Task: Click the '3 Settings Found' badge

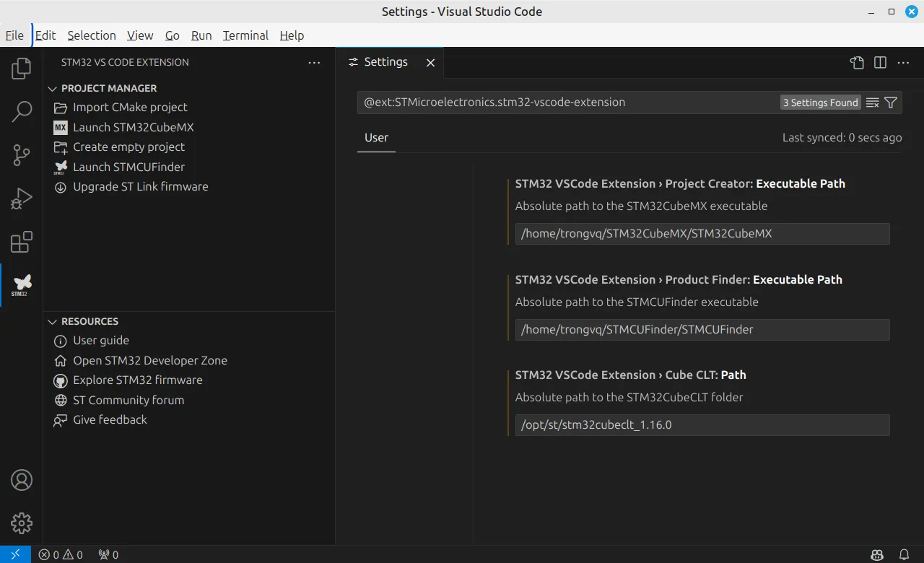Action: [x=821, y=102]
